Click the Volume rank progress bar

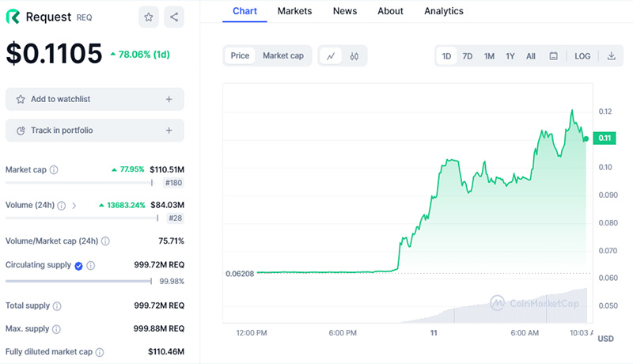point(82,218)
